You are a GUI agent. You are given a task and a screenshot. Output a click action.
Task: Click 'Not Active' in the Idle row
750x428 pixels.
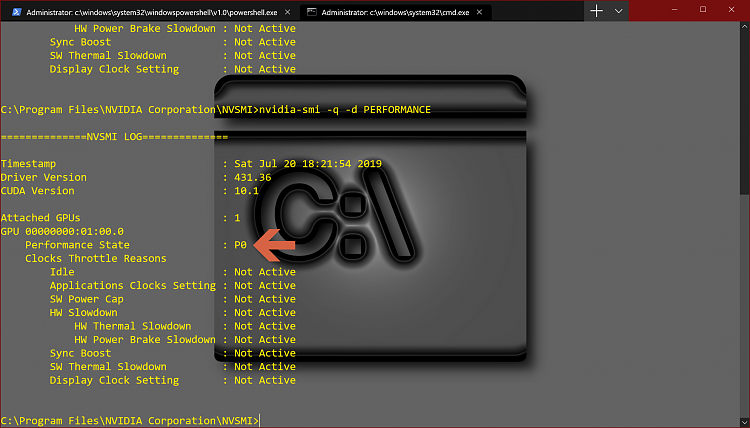point(265,272)
